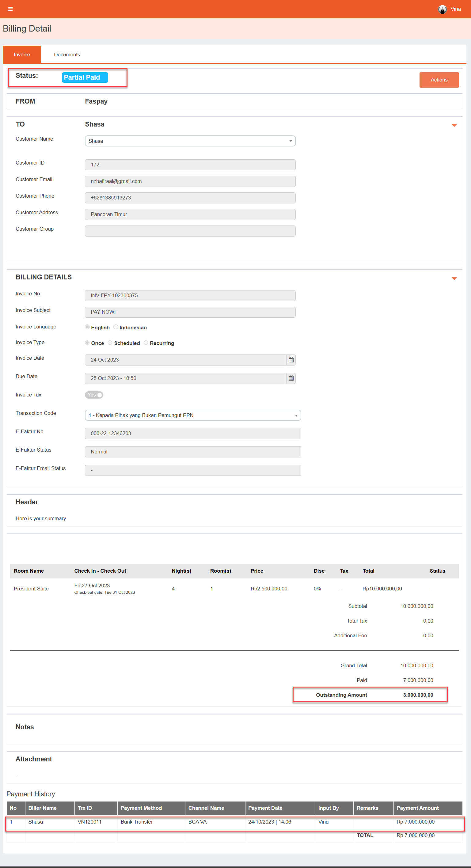Image resolution: width=471 pixels, height=868 pixels.
Task: Open the Due Date calendar icon
Action: pyautogui.click(x=291, y=378)
